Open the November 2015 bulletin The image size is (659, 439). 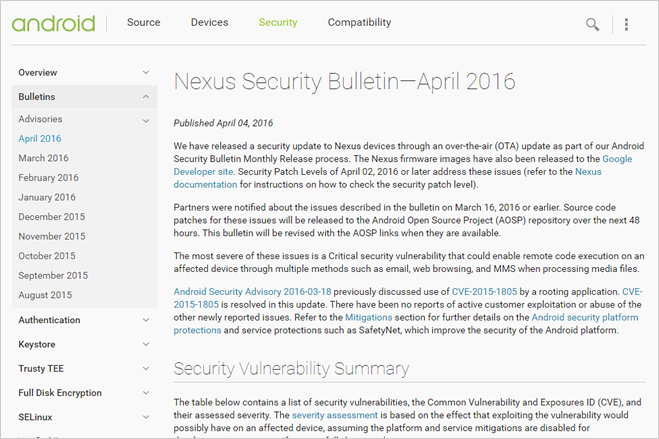(x=52, y=236)
